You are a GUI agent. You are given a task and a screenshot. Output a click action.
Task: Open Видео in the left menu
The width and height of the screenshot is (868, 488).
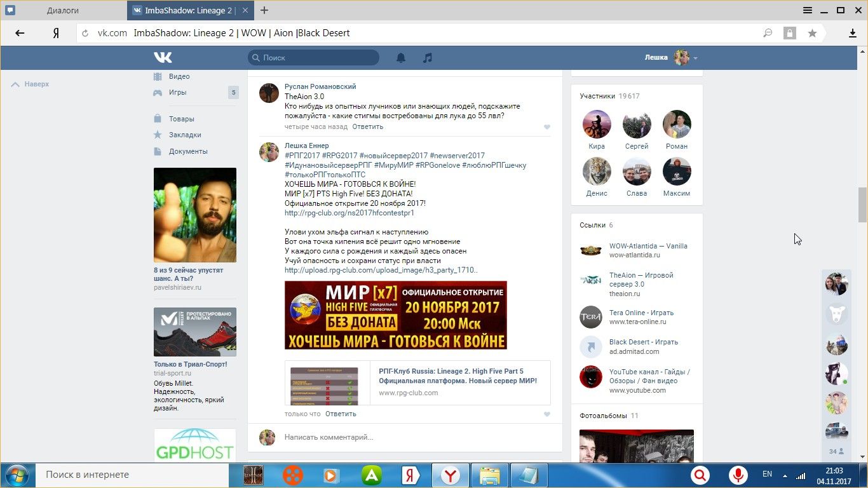[179, 76]
